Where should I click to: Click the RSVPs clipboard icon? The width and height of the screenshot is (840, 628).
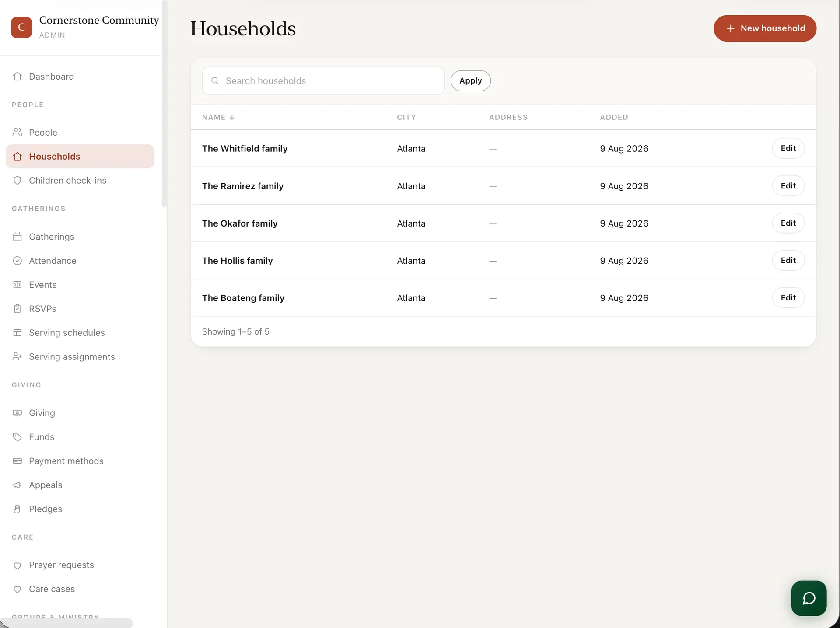tap(17, 309)
